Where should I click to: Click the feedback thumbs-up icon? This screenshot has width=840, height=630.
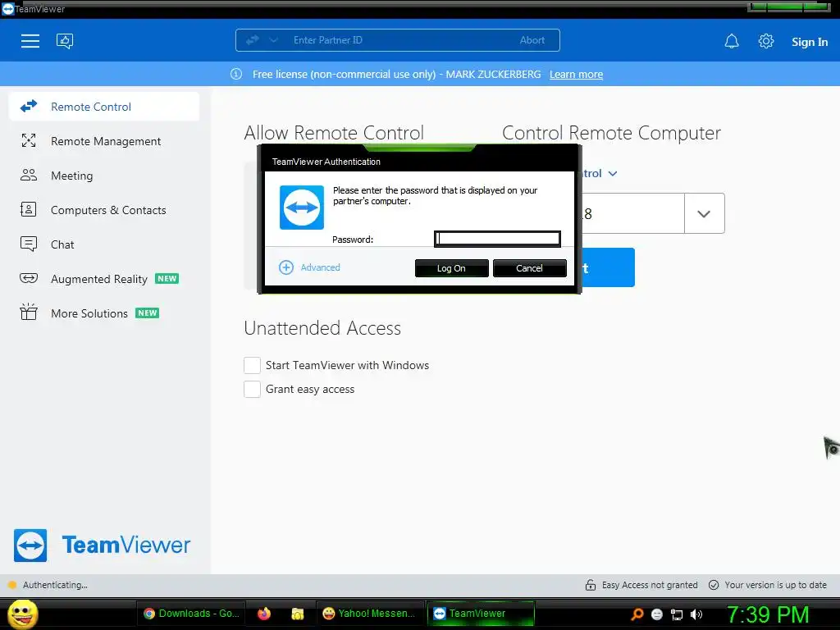[65, 41]
